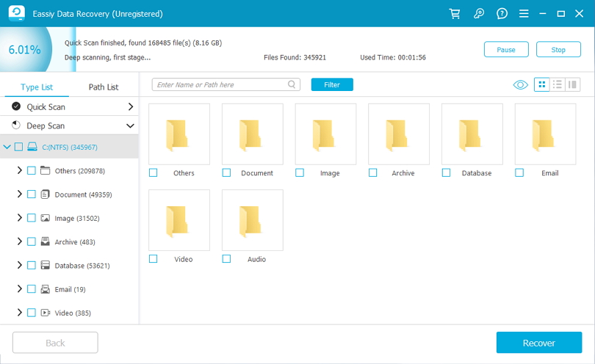595x364 pixels.
Task: Tick the checkbox under Database folder thumbnail
Action: pos(447,173)
